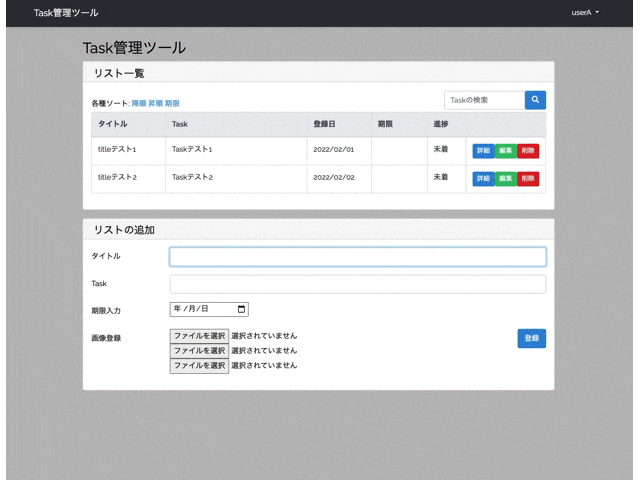The width and height of the screenshot is (640, 480).
Task: Click the リストの追加 card header
Action: [318, 229]
